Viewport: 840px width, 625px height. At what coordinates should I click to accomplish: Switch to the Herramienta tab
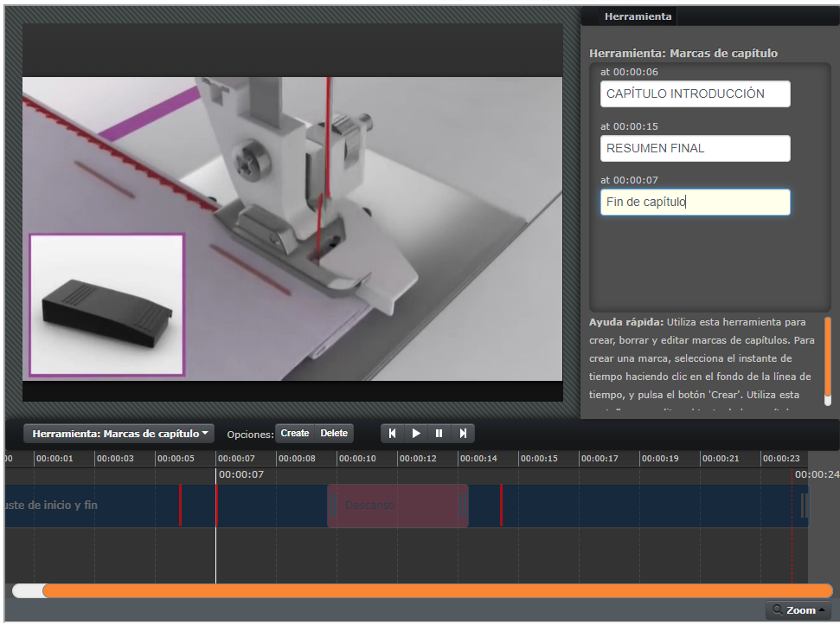(638, 16)
